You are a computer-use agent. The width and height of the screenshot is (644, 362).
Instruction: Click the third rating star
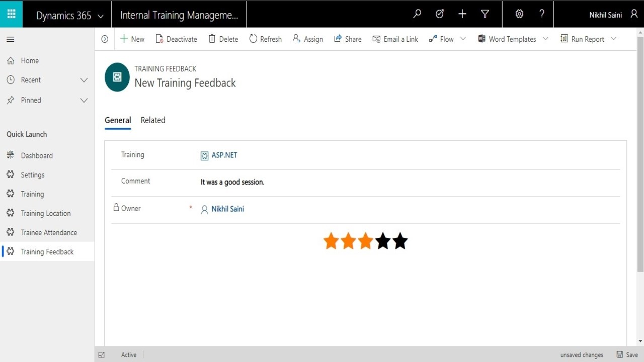click(365, 241)
